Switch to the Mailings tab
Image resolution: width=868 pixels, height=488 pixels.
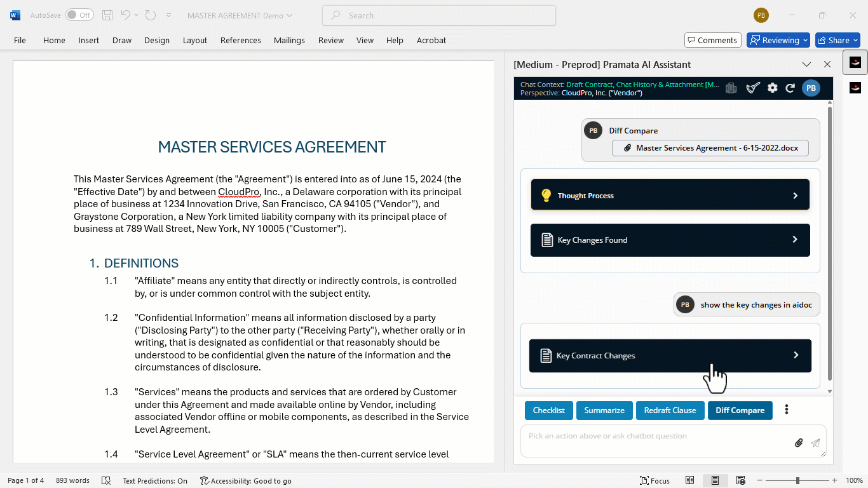click(x=289, y=40)
